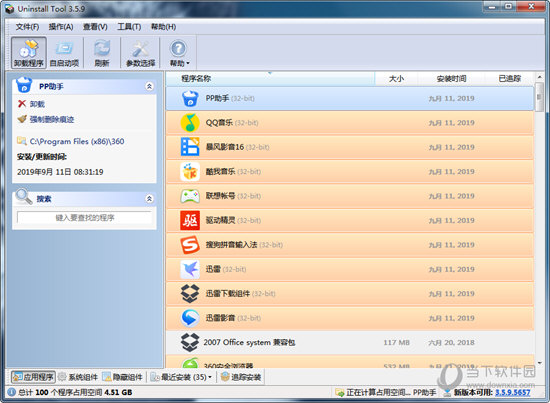This screenshot has width=550, height=403.
Task: Select the 迅雷下载组件 program icon
Action: click(190, 294)
